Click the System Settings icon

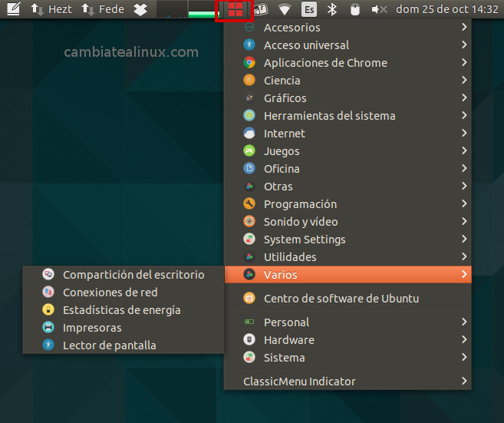pyautogui.click(x=249, y=239)
